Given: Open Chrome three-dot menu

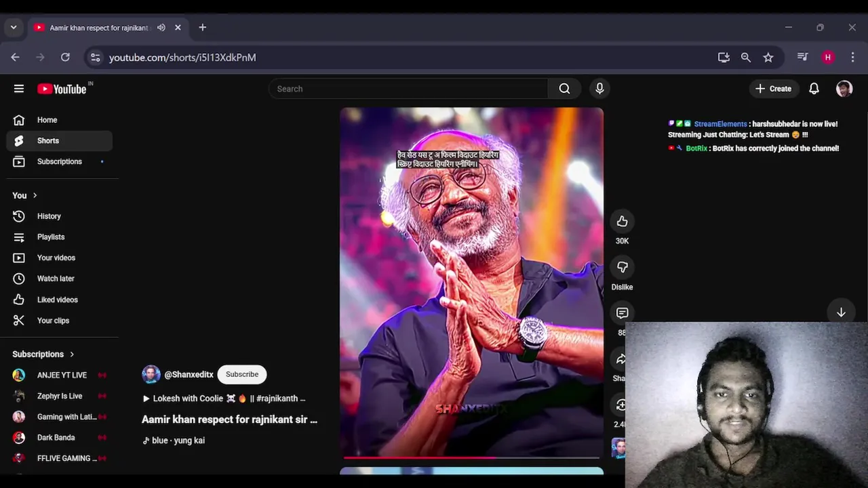Looking at the screenshot, I should [852, 58].
